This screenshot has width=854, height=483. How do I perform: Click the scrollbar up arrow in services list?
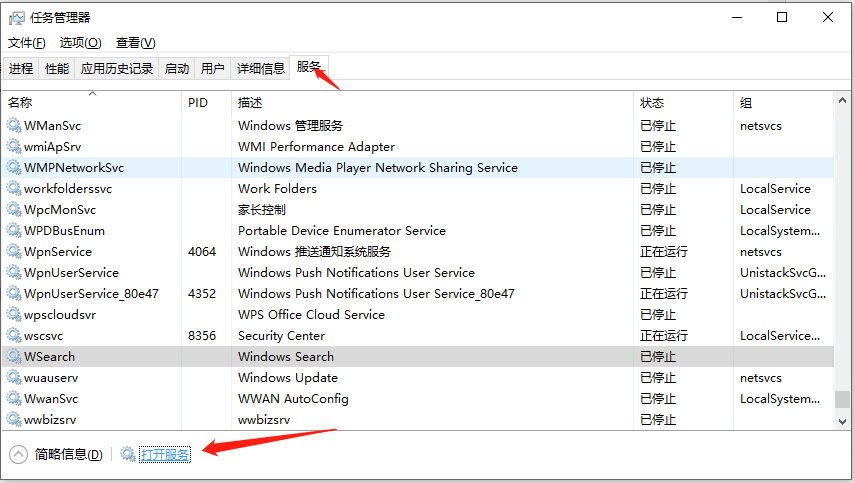pyautogui.click(x=843, y=100)
